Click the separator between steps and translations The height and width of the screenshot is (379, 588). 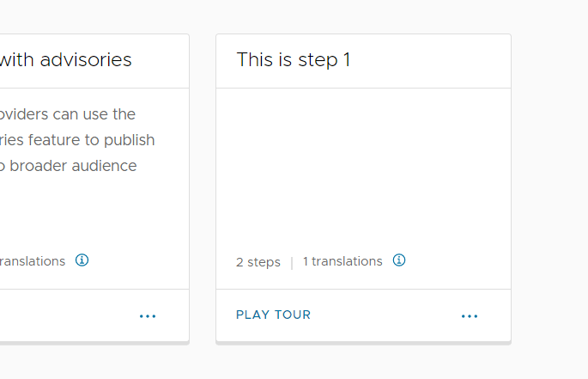(x=292, y=262)
